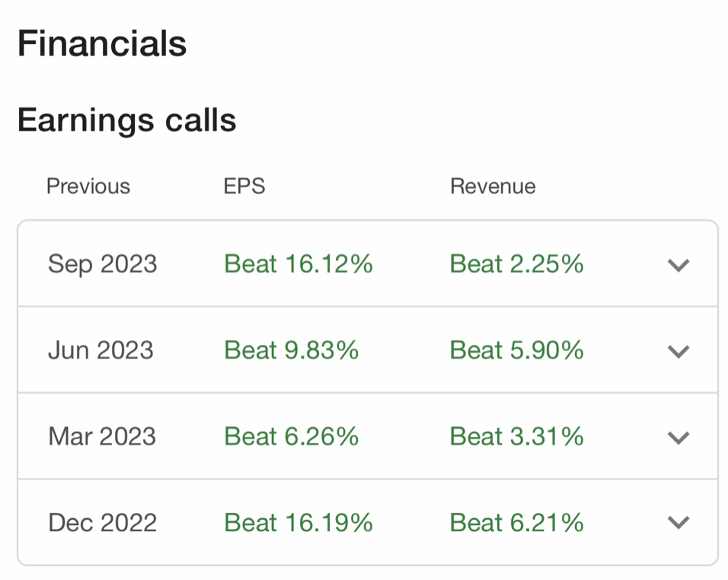Click Mar 2023 Revenue Beat 3.31%

point(516,436)
